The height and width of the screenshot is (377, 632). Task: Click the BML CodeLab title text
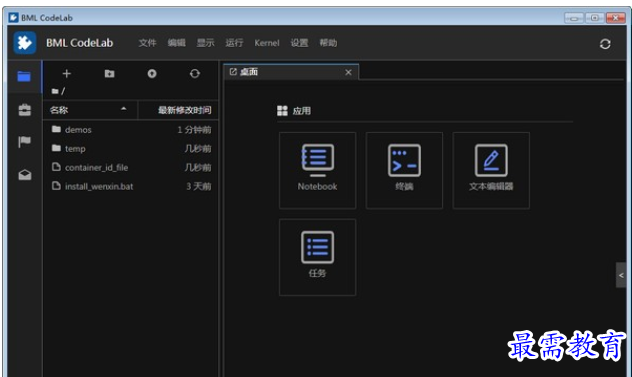(79, 43)
